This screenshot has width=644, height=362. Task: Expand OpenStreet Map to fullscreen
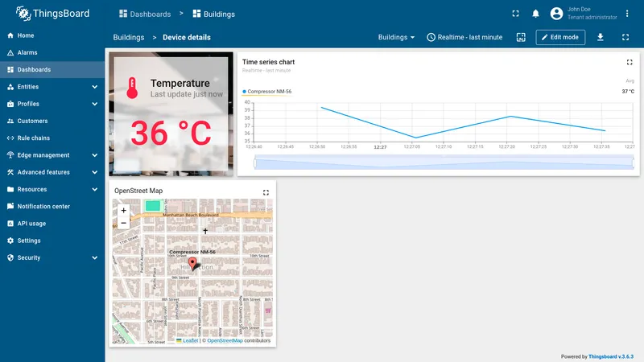point(266,192)
